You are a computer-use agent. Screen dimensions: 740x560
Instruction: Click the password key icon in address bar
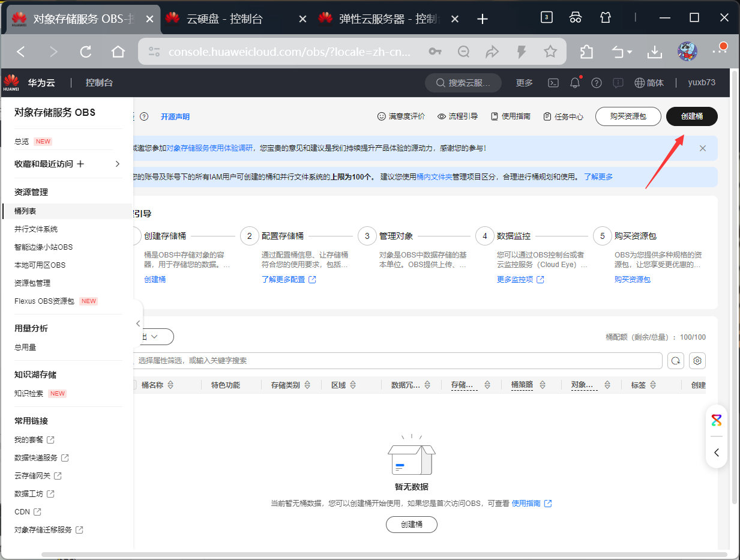coord(435,52)
